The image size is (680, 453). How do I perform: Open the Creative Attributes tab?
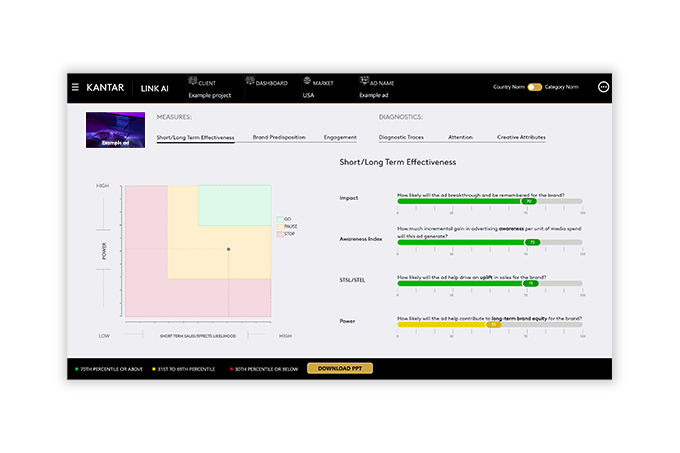521,137
